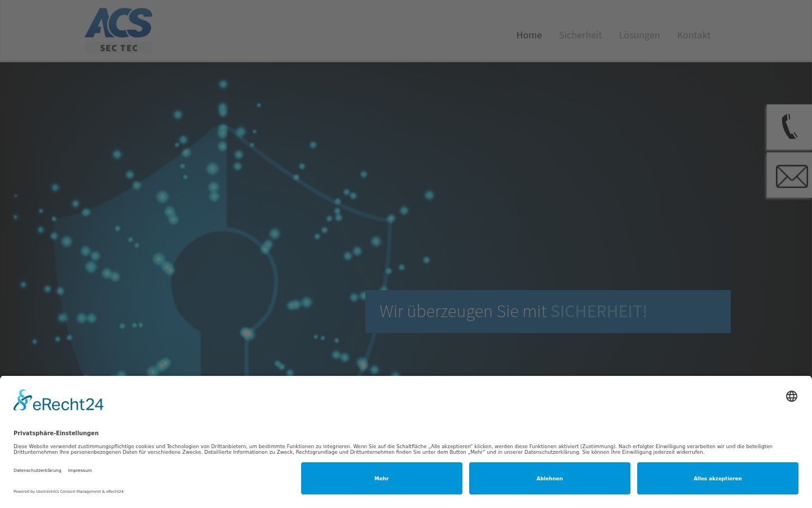The height and width of the screenshot is (508, 812).
Task: Go to Sicherheit menu item
Action: 580,35
